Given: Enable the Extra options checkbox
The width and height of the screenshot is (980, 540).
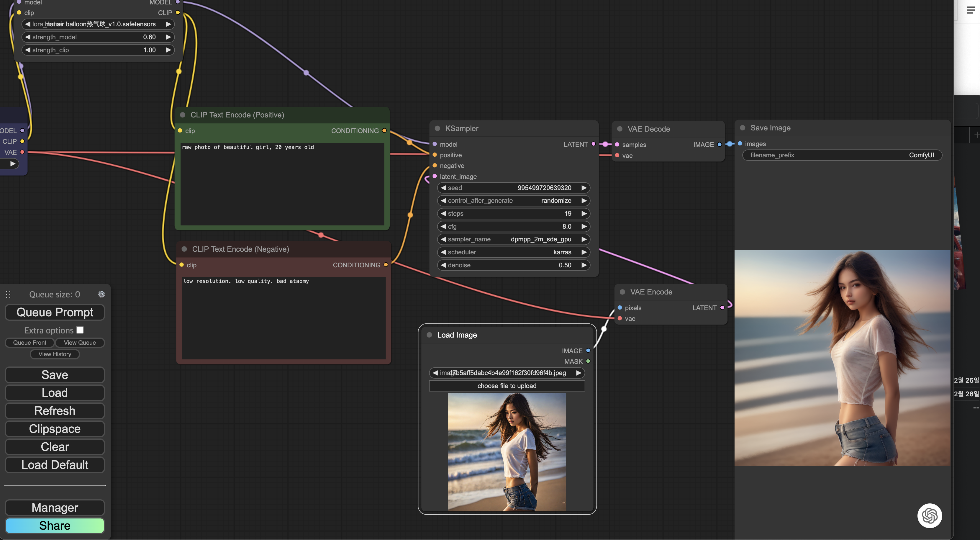Looking at the screenshot, I should pyautogui.click(x=80, y=330).
